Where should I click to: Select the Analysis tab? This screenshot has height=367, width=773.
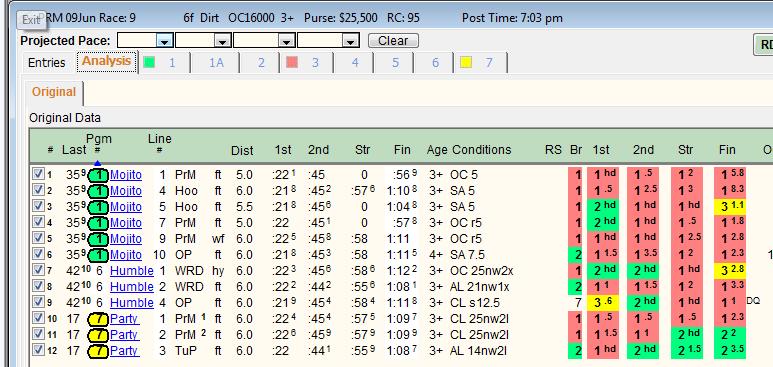pos(106,61)
